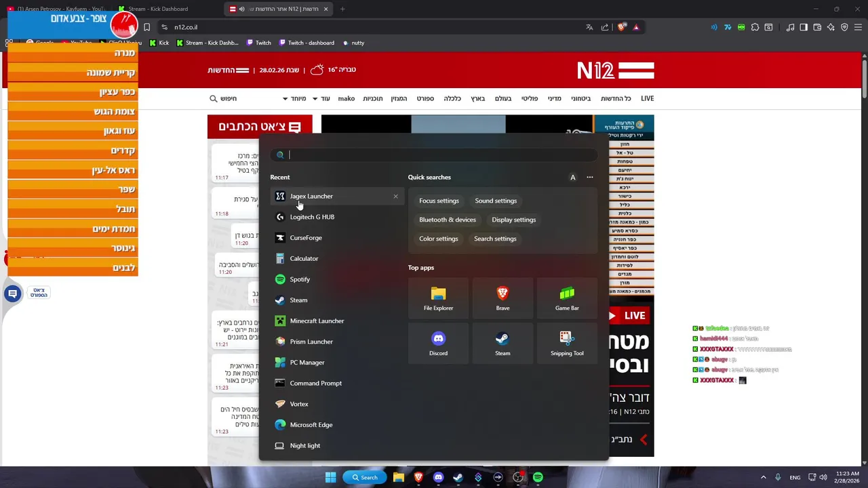Open Focus settings quick search
The image size is (868, 488).
tap(439, 201)
